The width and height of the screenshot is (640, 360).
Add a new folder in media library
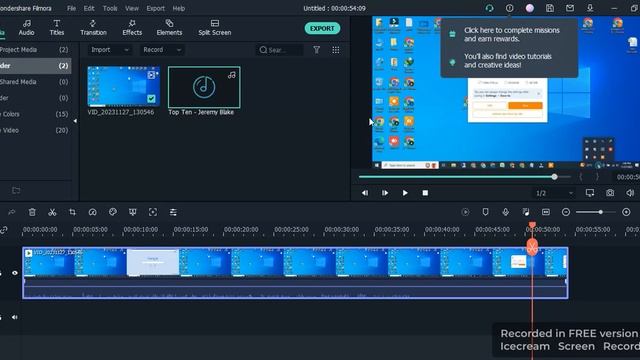pos(16,190)
